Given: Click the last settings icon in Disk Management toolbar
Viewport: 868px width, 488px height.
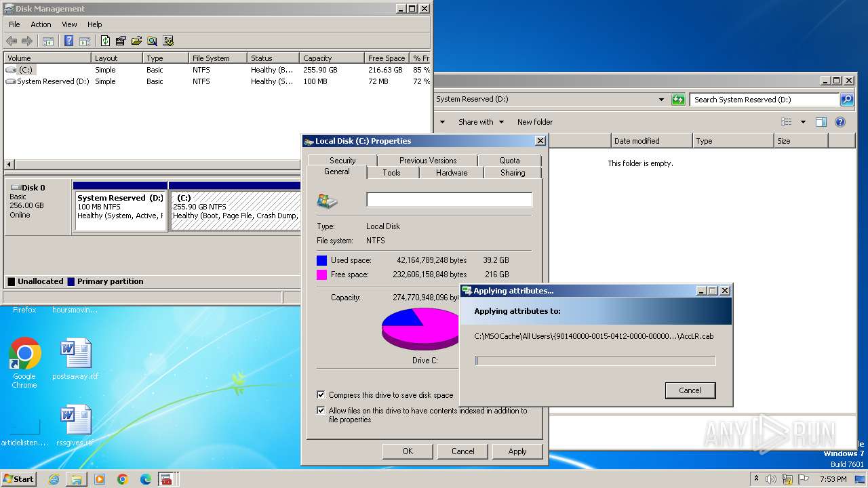Looking at the screenshot, I should coord(168,41).
